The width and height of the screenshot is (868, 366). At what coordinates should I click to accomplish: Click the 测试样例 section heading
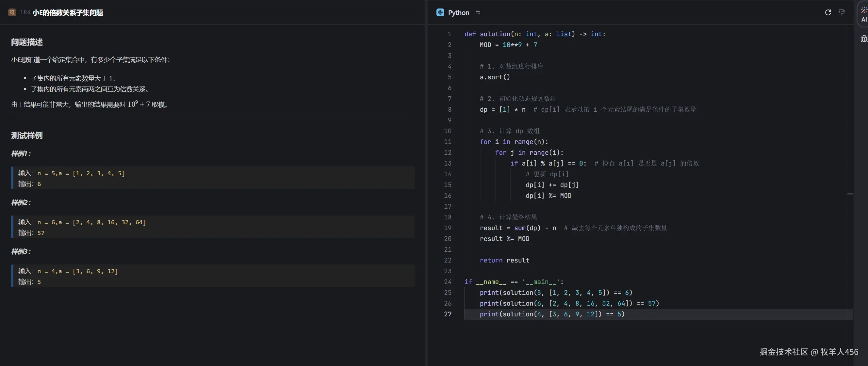coord(26,135)
